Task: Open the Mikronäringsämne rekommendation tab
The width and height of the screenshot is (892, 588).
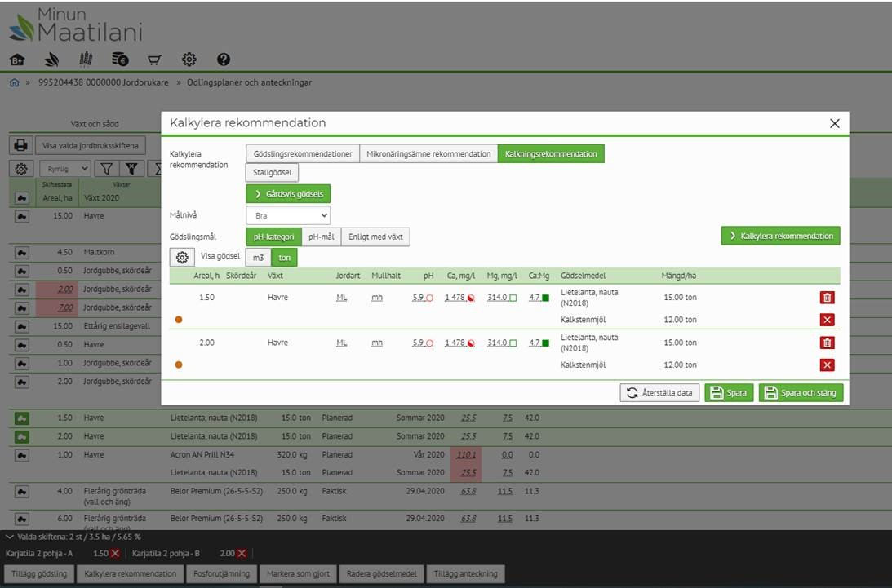Action: 428,153
